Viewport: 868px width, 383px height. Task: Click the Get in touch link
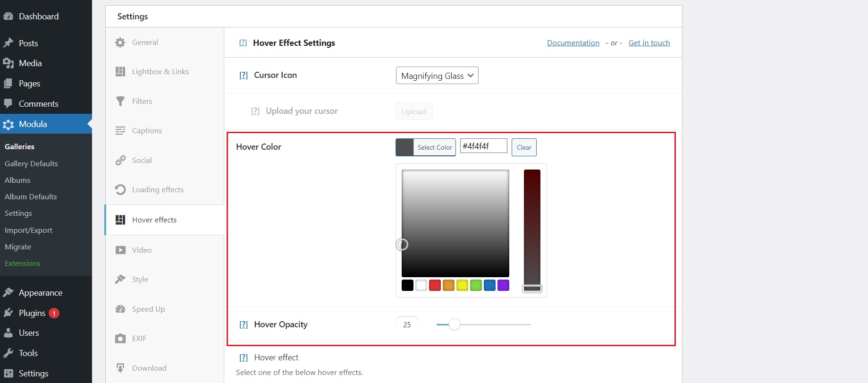tap(649, 43)
